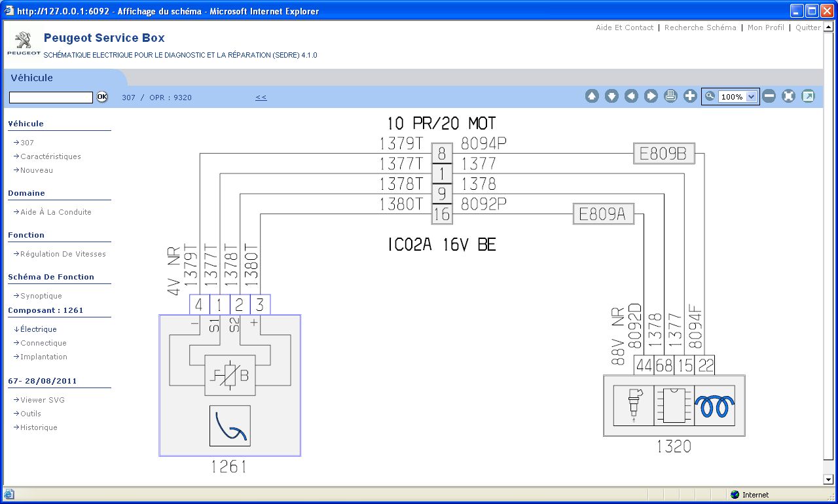Image resolution: width=838 pixels, height=504 pixels.
Task: Select Régulation De Vitesses function
Action: point(63,254)
